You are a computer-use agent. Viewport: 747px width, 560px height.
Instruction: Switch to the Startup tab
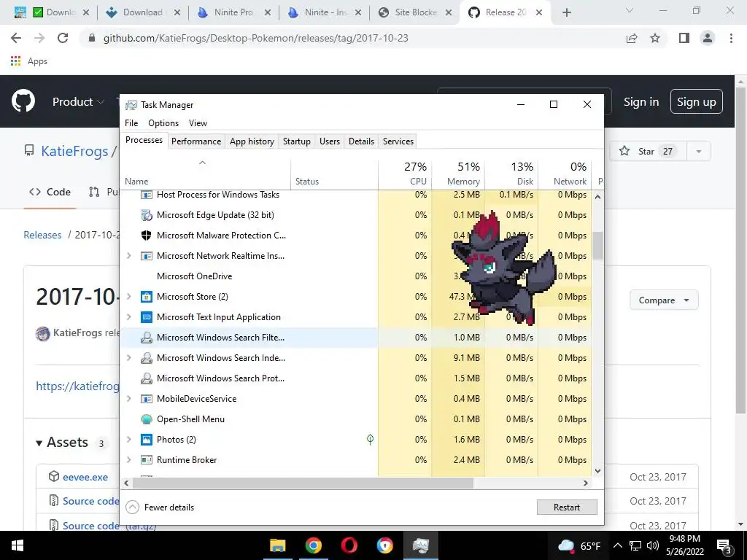(x=296, y=141)
